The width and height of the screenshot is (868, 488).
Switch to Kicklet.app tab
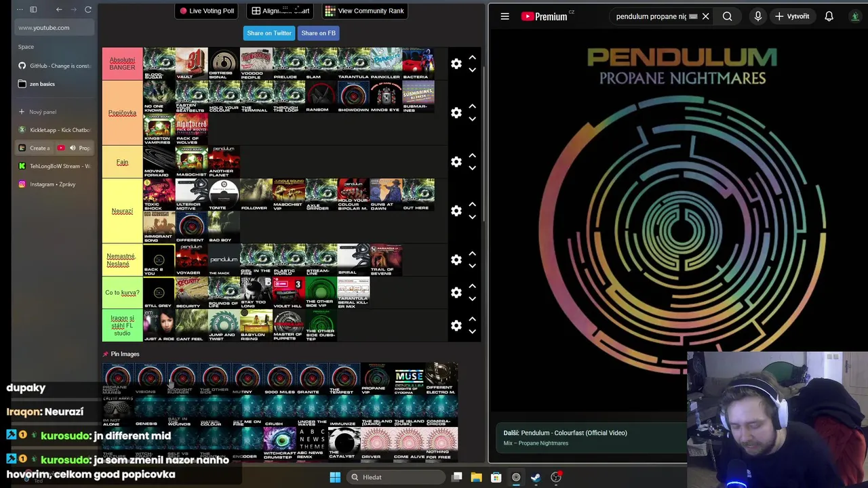click(54, 129)
